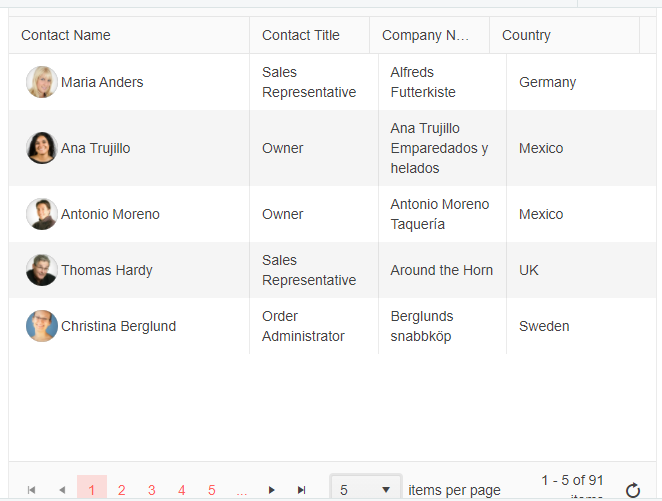Click the next page arrow icon

[271, 490]
